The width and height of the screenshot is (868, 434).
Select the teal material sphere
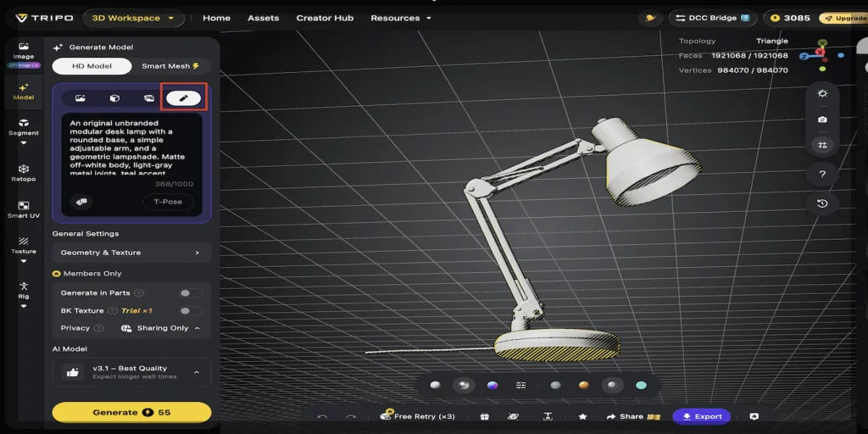[x=641, y=386]
